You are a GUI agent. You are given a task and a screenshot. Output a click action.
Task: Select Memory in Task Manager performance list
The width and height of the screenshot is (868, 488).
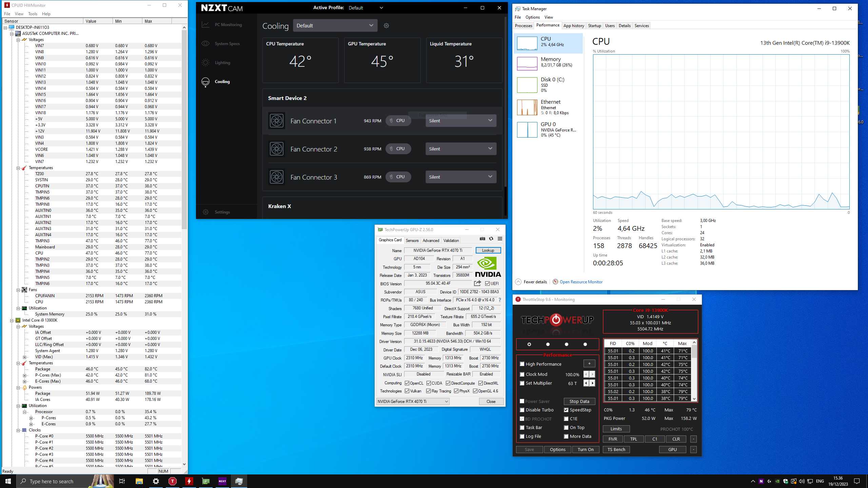click(548, 64)
